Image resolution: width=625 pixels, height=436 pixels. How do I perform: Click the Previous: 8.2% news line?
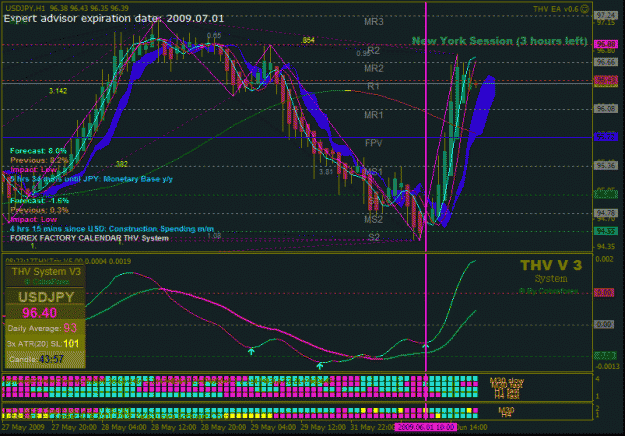tap(39, 160)
